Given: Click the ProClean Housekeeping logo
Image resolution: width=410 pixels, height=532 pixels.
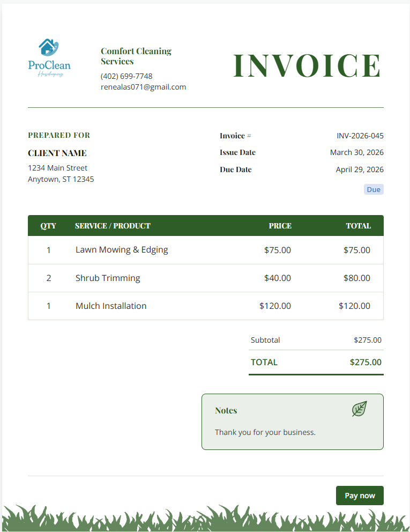Looking at the screenshot, I should pos(49,58).
